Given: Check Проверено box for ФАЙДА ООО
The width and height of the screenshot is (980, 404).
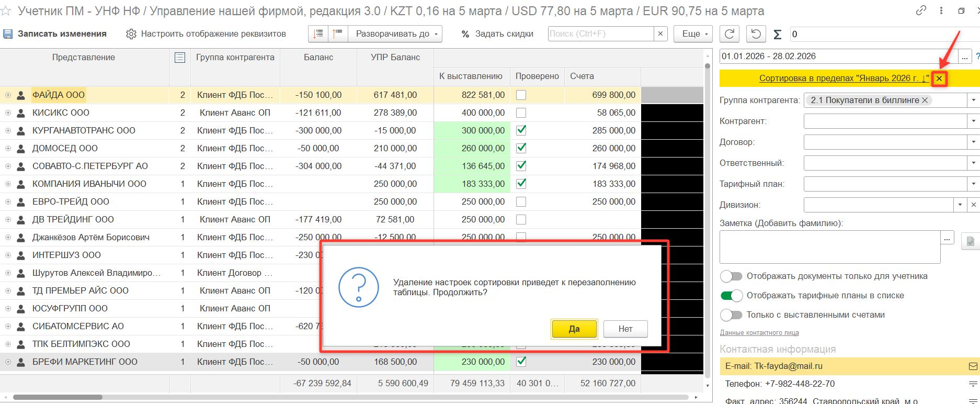Looking at the screenshot, I should tap(521, 95).
